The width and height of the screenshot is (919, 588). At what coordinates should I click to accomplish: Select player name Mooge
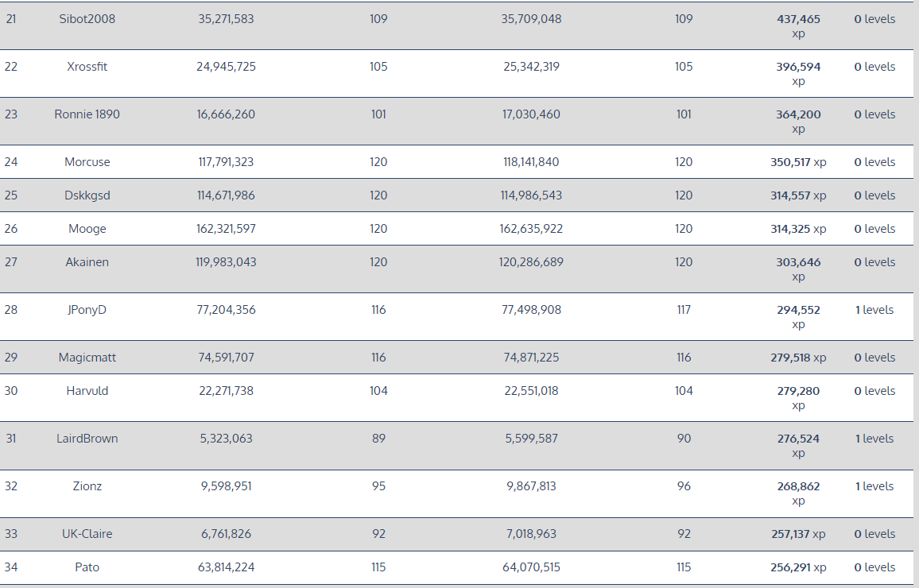click(87, 229)
